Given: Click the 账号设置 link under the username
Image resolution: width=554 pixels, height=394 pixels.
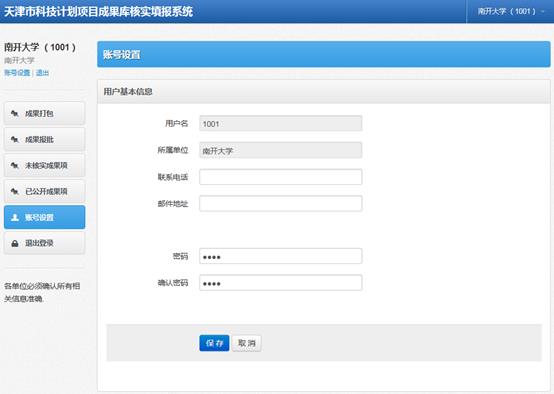Looking at the screenshot, I should click(x=17, y=73).
